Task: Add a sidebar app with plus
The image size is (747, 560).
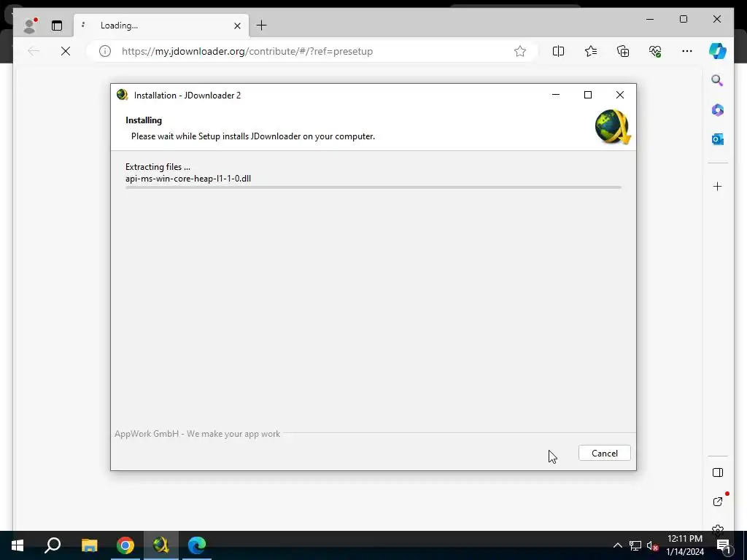Action: [718, 186]
